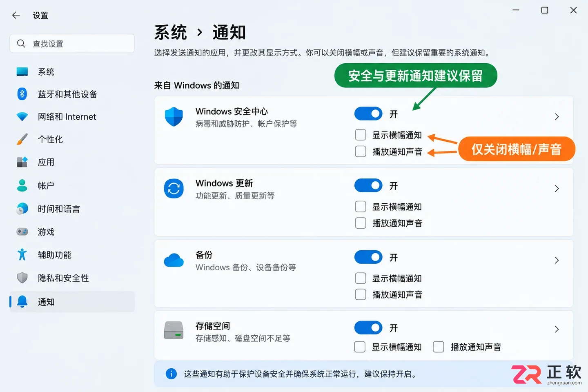The image size is (588, 392).
Task: Click the 辅助功能 accessibility icon
Action: 22,255
